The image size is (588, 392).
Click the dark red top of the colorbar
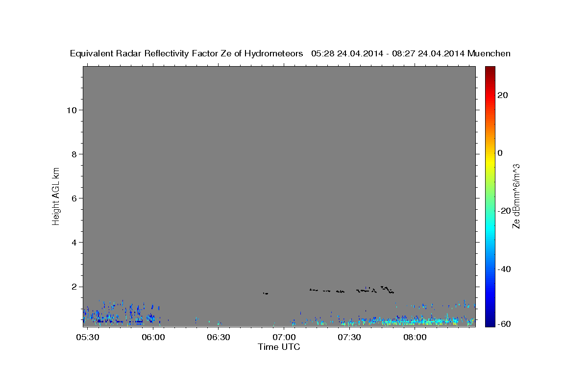tap(490, 70)
